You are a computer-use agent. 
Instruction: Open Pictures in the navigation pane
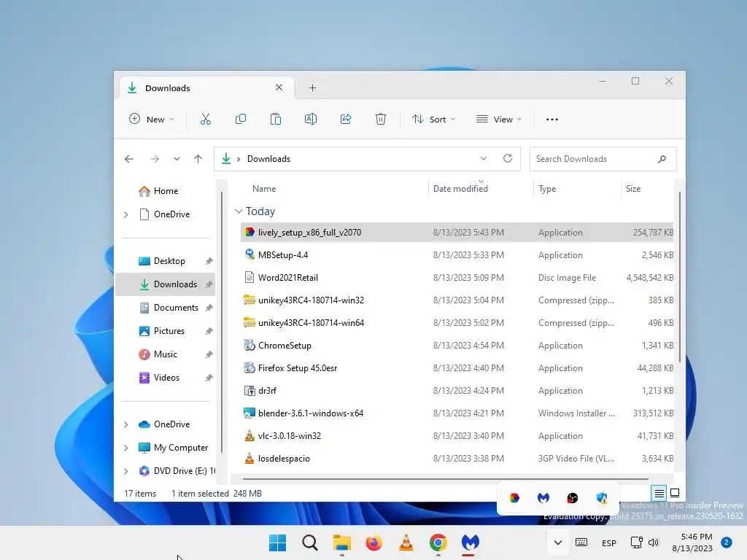pos(169,331)
